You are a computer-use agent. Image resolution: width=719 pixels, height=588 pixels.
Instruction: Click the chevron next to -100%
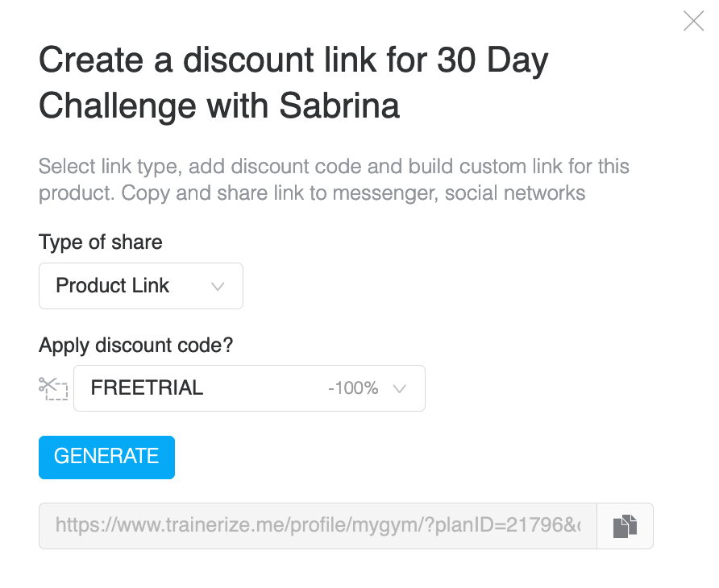coord(398,388)
